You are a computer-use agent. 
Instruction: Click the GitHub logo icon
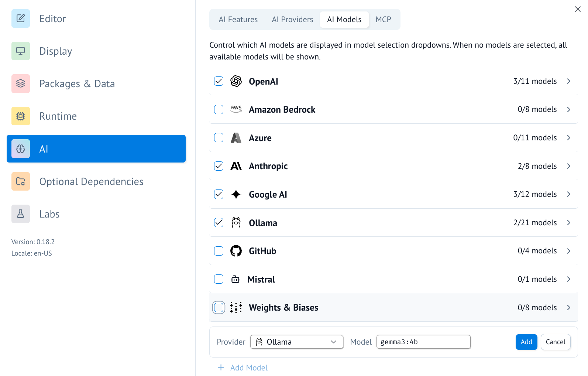tap(236, 251)
